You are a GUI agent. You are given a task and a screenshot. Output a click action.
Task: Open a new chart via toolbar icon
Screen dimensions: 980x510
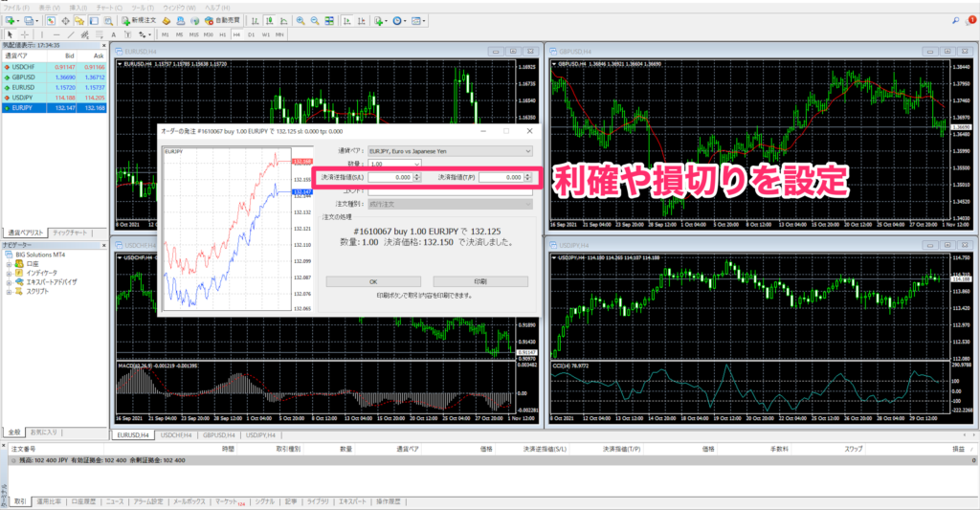pyautogui.click(x=10, y=21)
